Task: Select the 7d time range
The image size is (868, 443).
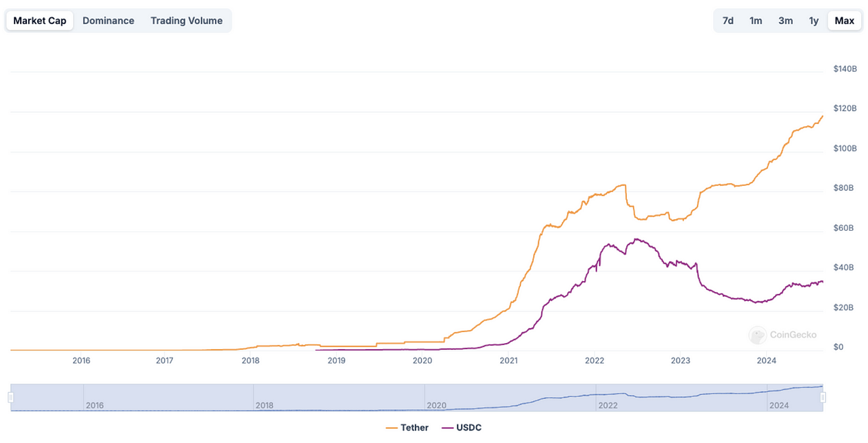Action: 727,21
